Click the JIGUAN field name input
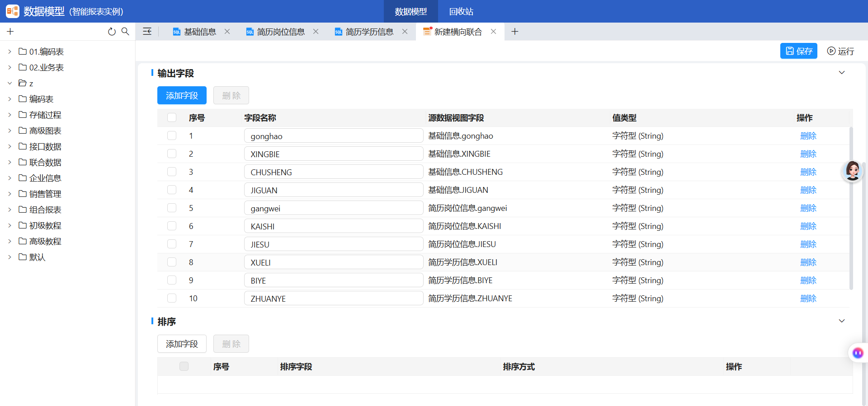 point(334,190)
